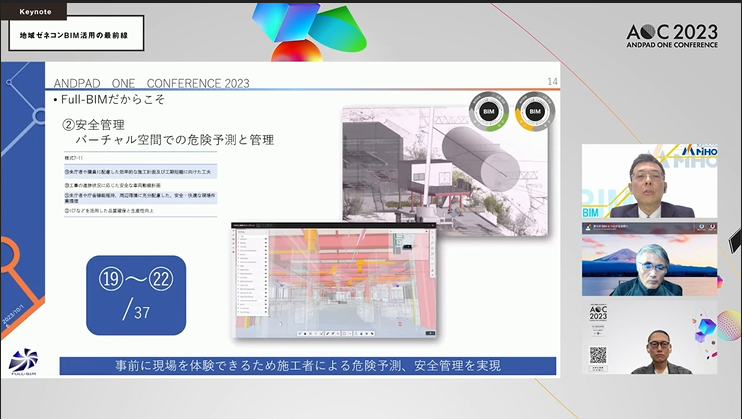
Task: Click the ANDPAD ONE CONFERENCE 2023 slide header
Action: 151,83
